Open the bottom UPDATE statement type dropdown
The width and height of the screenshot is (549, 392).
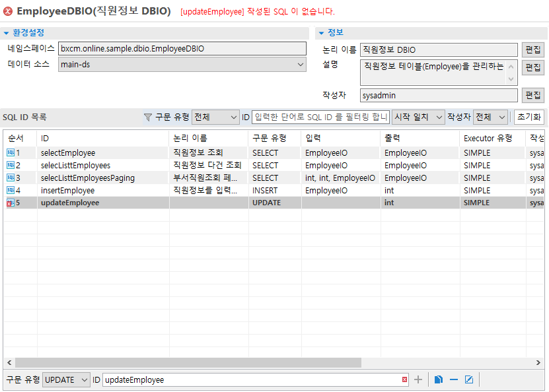coord(66,379)
